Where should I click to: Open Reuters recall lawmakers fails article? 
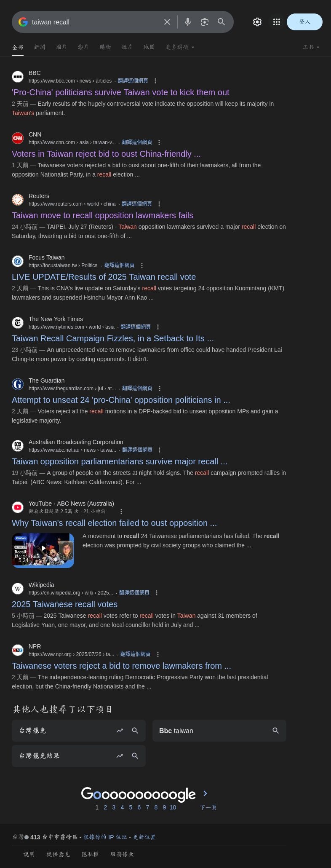[x=102, y=215]
